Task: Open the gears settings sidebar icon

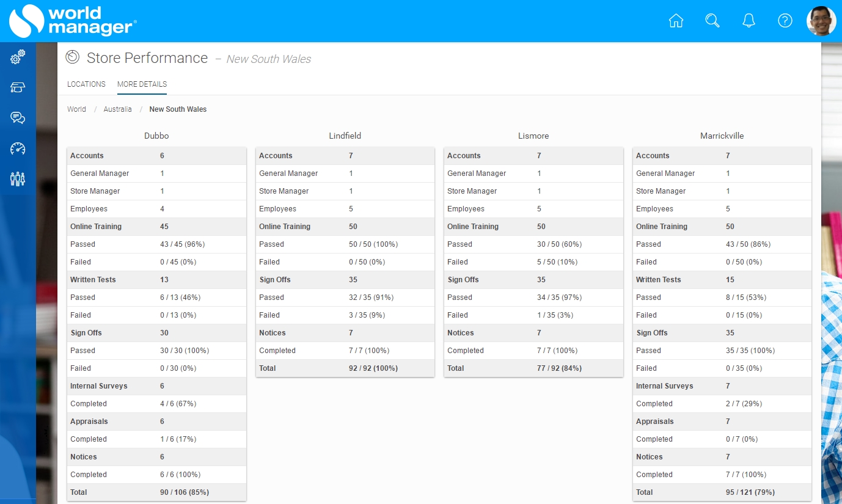Action: tap(18, 57)
